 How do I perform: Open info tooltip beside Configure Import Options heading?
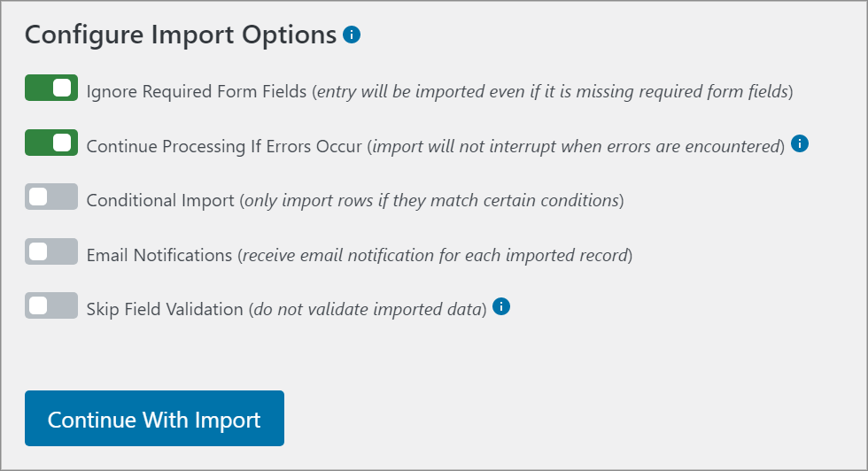tap(352, 35)
